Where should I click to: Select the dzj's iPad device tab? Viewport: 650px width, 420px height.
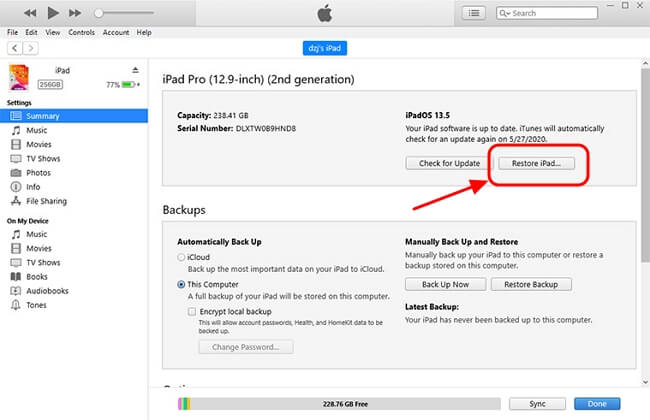(325, 48)
